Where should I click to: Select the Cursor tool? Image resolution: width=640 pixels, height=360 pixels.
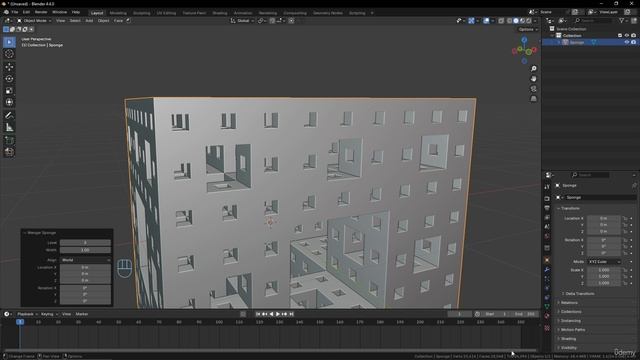tap(9, 54)
